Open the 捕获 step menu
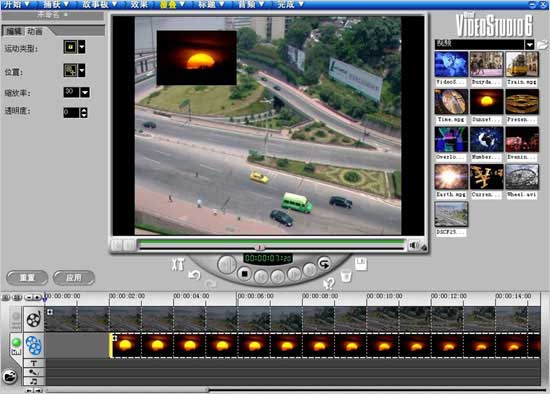The image size is (550, 394). [x=55, y=4]
